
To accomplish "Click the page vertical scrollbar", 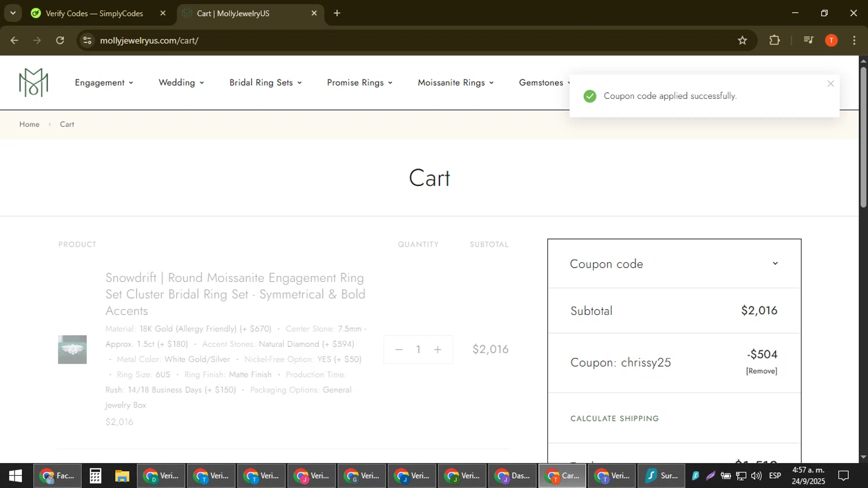I will click(863, 137).
